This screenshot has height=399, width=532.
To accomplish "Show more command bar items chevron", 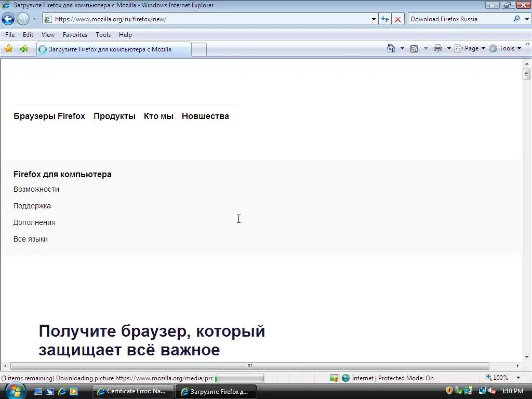I will click(528, 44).
